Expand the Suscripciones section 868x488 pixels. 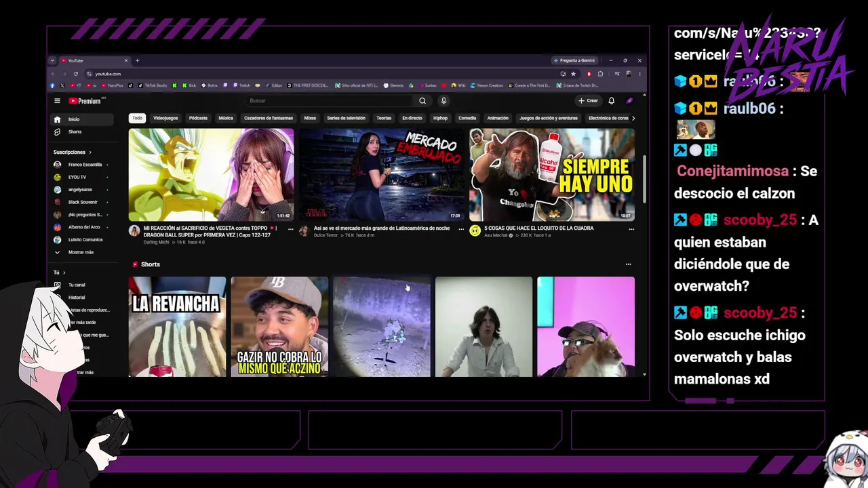[x=73, y=152]
